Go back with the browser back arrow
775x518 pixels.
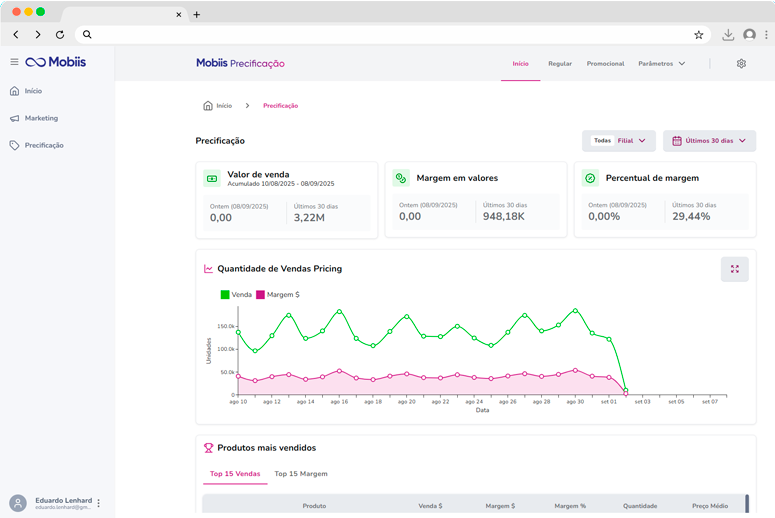tap(16, 35)
